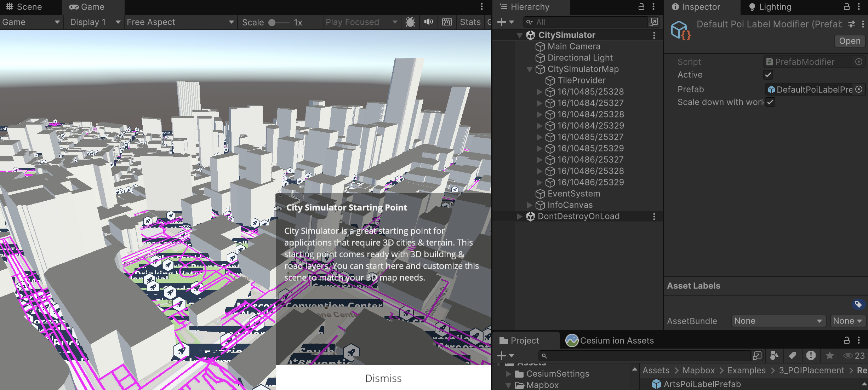Open search-by-label tag filter in Project
Viewport: 868px width, 390px height.
tap(793, 356)
